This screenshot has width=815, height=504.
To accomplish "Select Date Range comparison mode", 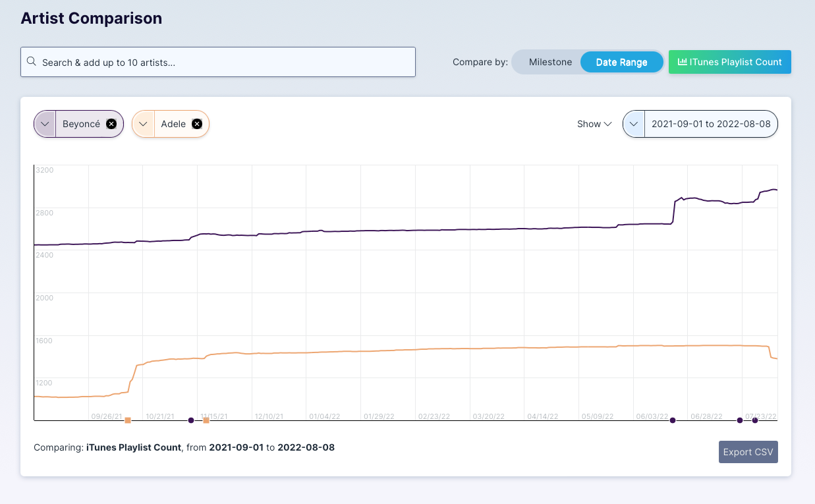I will click(x=621, y=62).
